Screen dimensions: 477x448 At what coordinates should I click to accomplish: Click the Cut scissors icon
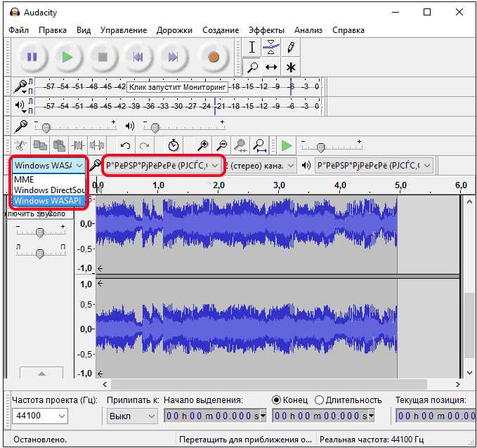click(x=20, y=145)
